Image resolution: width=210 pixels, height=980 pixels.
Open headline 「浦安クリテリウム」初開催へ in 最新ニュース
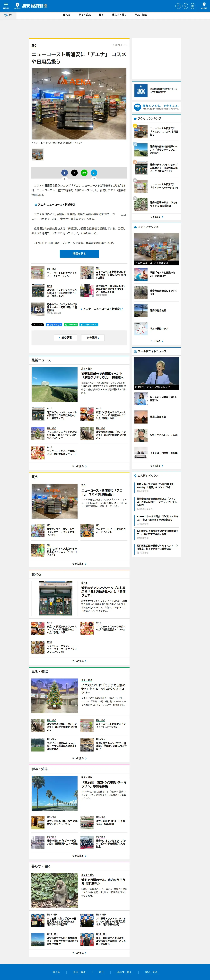[102, 376]
